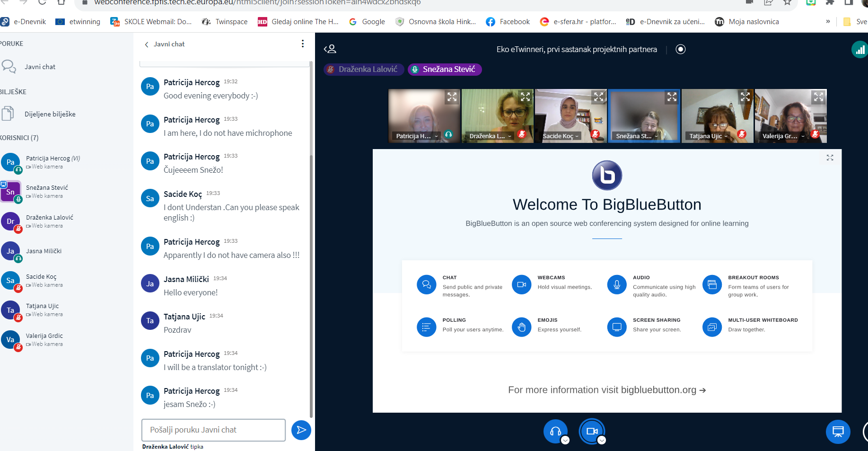
Task: Open chat options three-dot menu
Action: [303, 44]
